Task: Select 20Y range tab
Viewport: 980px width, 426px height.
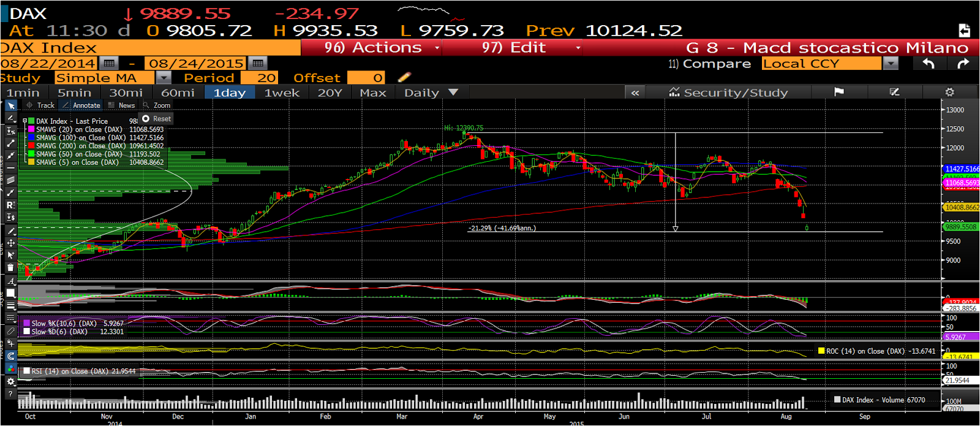Action: point(330,93)
